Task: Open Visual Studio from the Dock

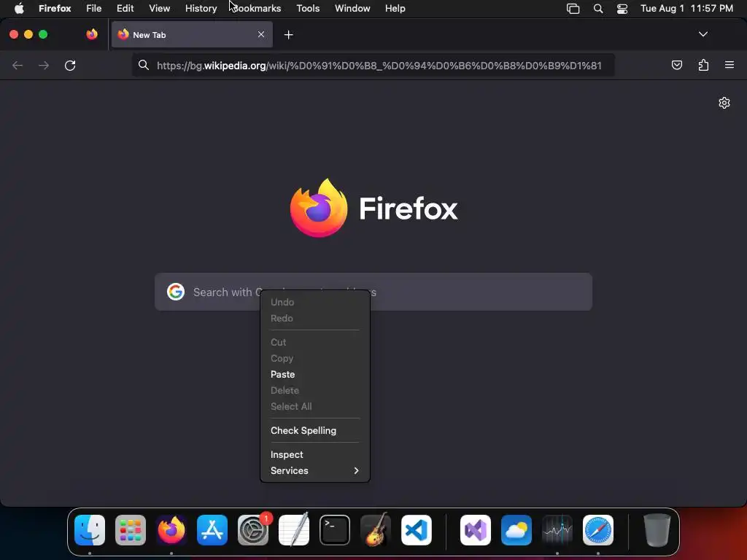Action: (x=476, y=529)
